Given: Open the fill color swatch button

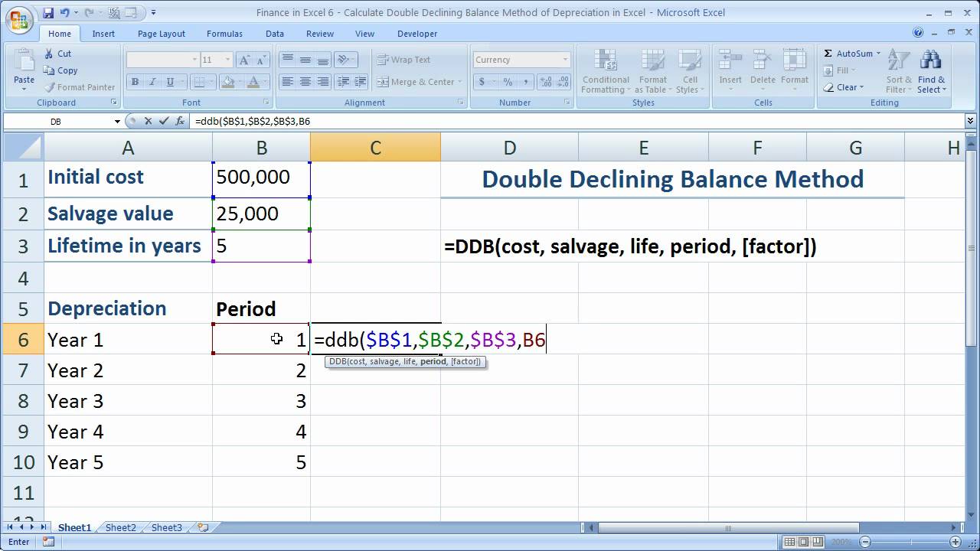Looking at the screenshot, I should pyautogui.click(x=226, y=82).
